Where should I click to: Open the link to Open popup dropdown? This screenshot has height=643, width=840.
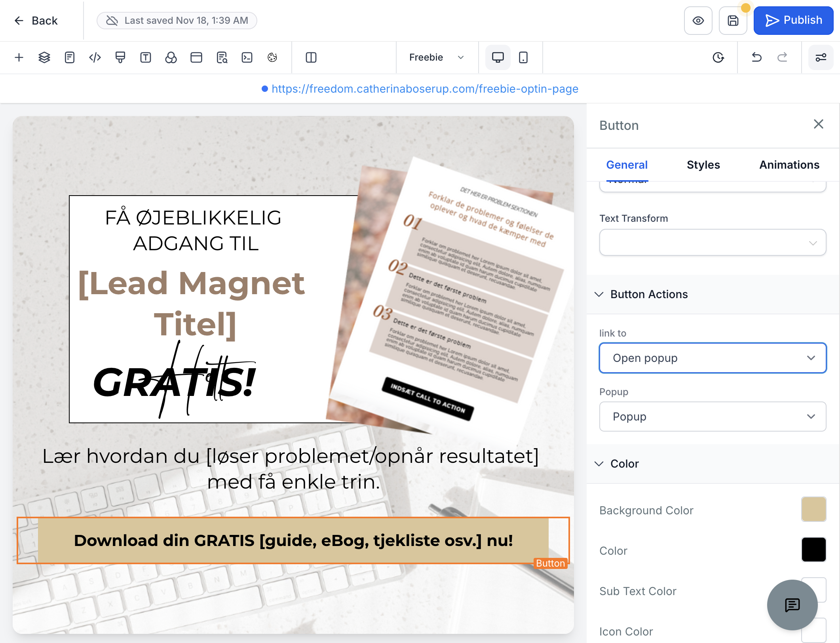coord(713,358)
